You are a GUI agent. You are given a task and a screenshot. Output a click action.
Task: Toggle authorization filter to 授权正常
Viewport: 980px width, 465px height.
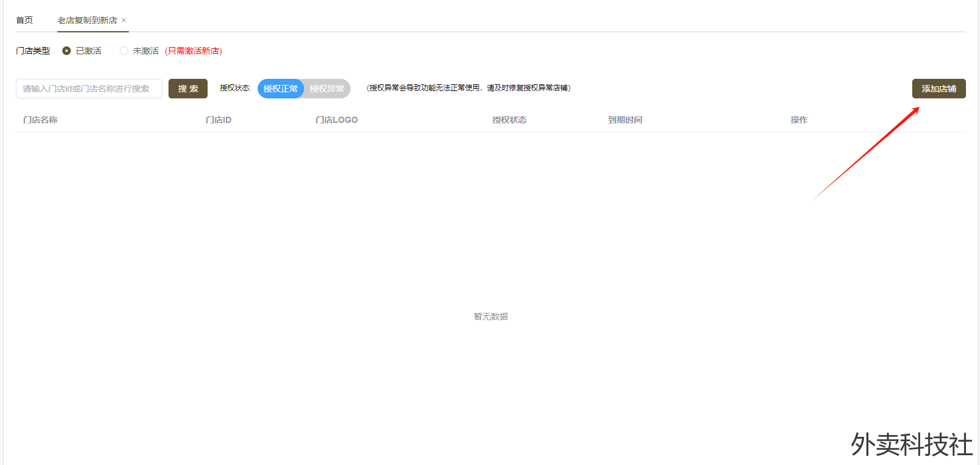pyautogui.click(x=281, y=89)
